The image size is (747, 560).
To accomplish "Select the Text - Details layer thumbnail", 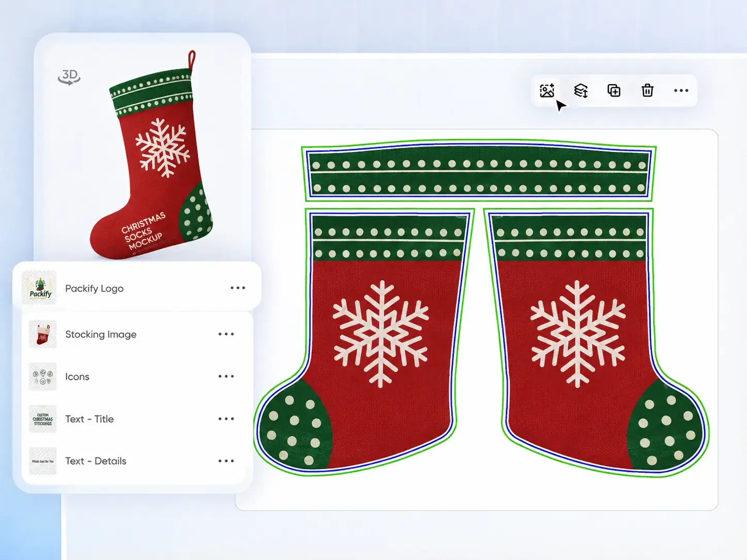I will pyautogui.click(x=43, y=461).
